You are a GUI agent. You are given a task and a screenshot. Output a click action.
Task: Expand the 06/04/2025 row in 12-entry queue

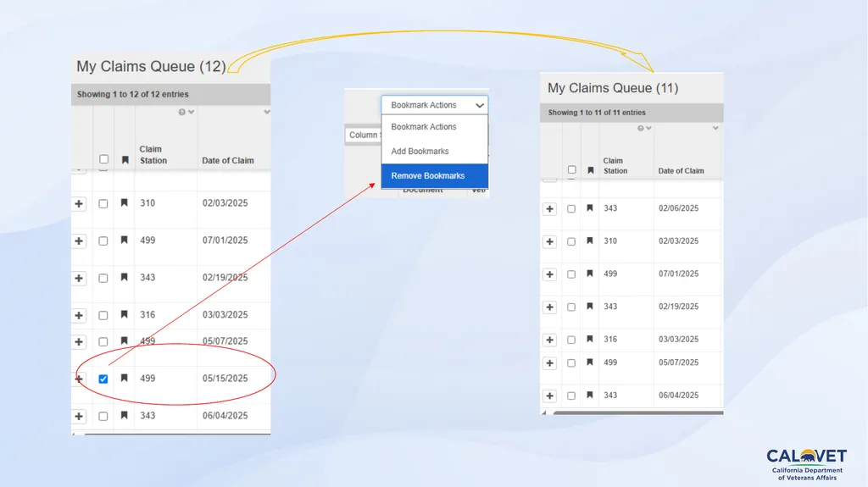[79, 416]
